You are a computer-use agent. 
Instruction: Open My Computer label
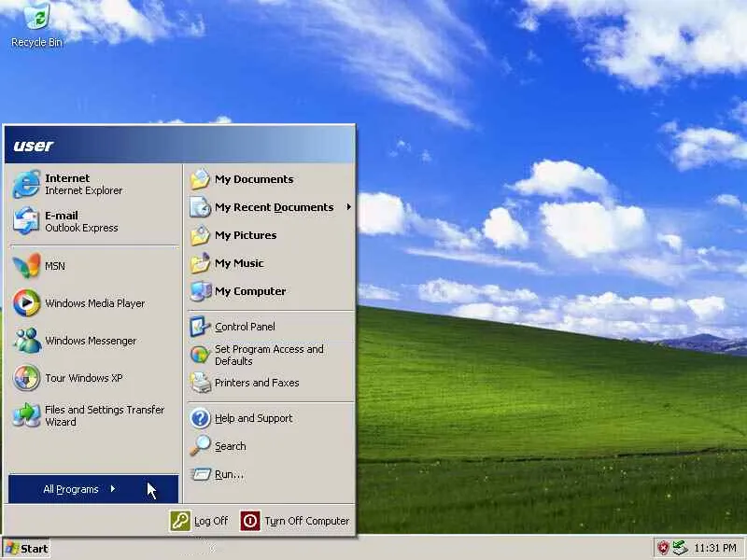pyautogui.click(x=250, y=291)
